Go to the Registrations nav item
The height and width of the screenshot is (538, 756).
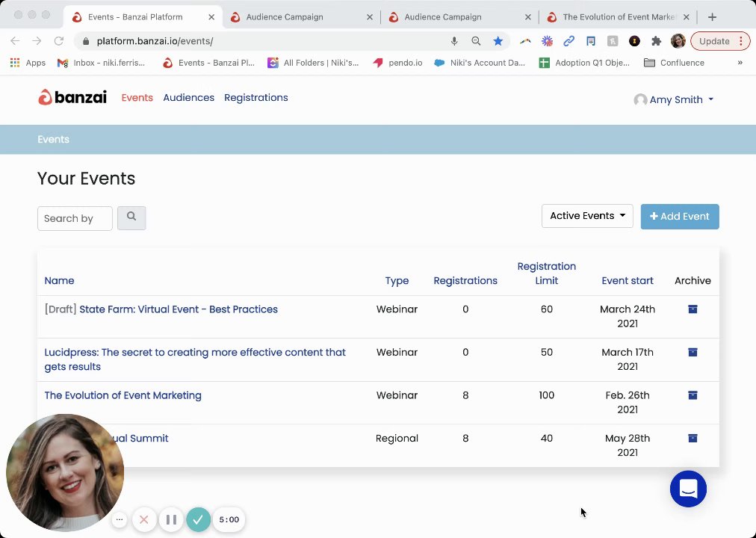(x=256, y=97)
